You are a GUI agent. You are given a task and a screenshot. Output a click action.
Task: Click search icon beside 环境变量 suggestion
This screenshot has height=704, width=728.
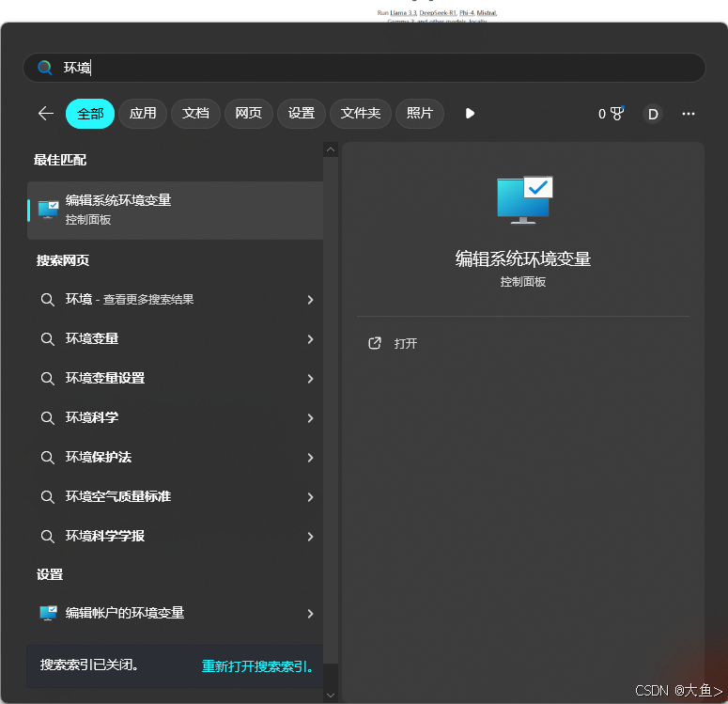(47, 338)
